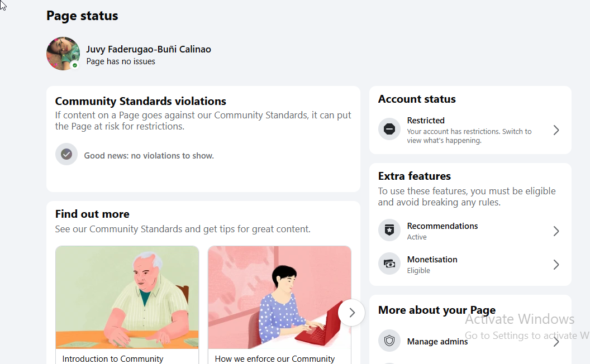The width and height of the screenshot is (590, 364).
Task: Expand the Manage admins chevron arrow
Action: [556, 342]
